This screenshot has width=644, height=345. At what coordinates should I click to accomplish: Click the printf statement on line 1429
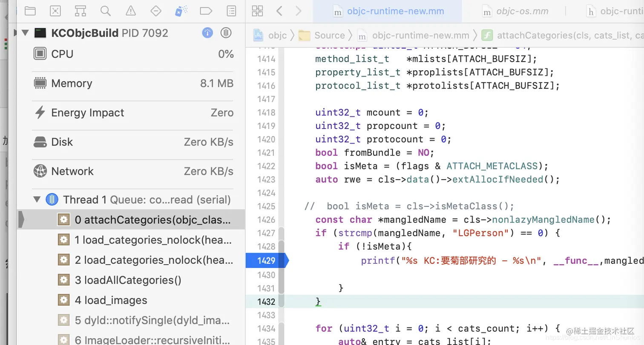[502, 260]
